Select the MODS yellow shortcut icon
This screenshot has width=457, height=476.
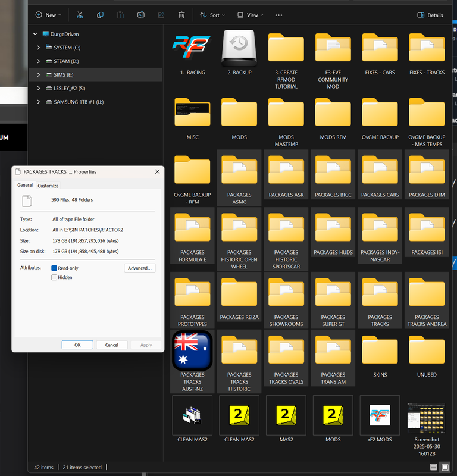(x=333, y=415)
